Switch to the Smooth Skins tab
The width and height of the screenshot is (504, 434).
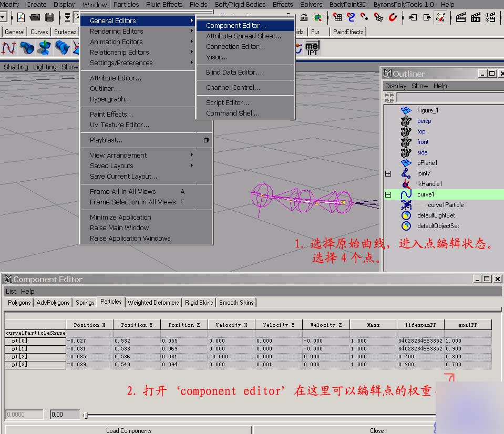[236, 302]
